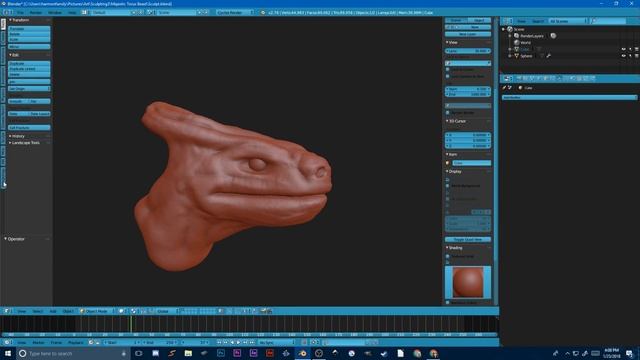Click the Scene icon in outliner
640x360 pixels.
[510, 29]
